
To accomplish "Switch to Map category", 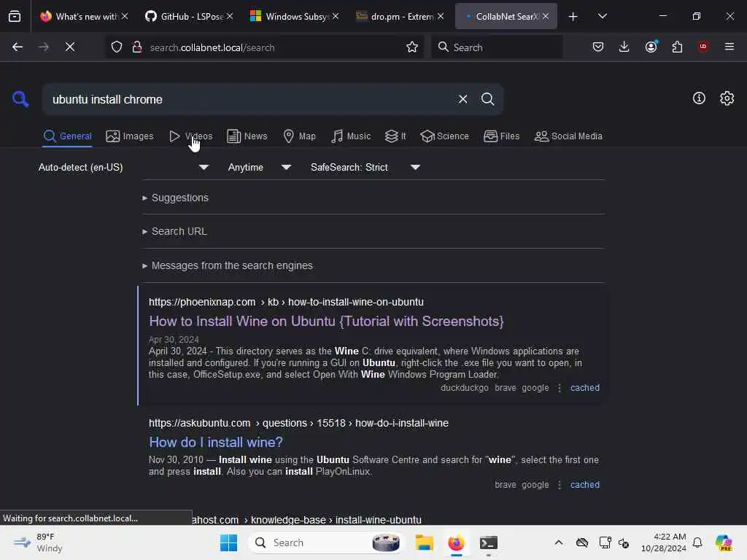I will click(x=299, y=136).
